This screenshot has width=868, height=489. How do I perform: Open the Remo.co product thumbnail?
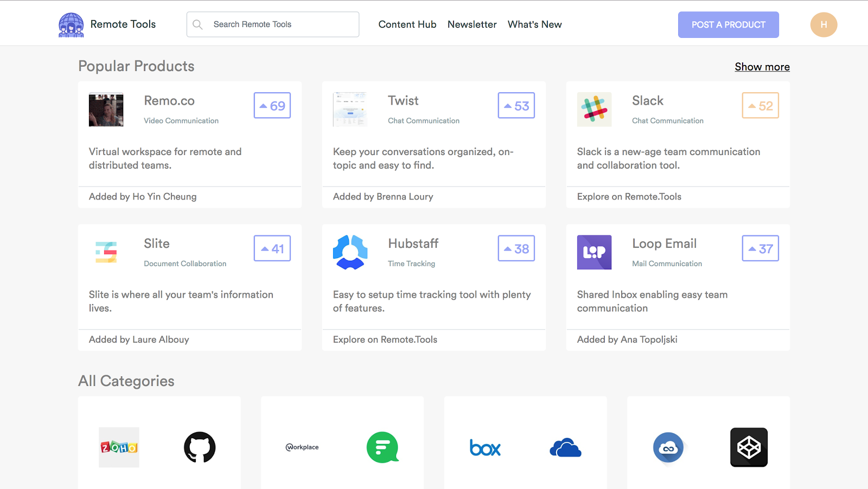coord(106,110)
